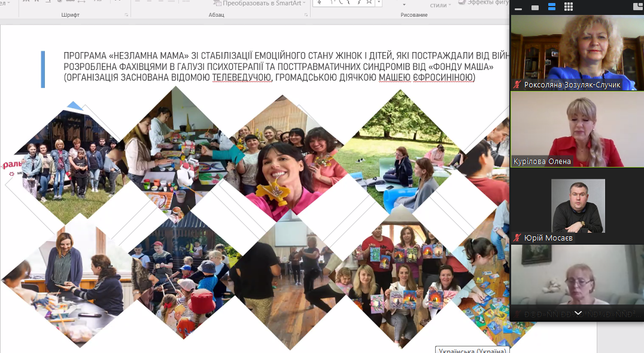Select Юрій Мосаєв's video tile

pos(576,206)
